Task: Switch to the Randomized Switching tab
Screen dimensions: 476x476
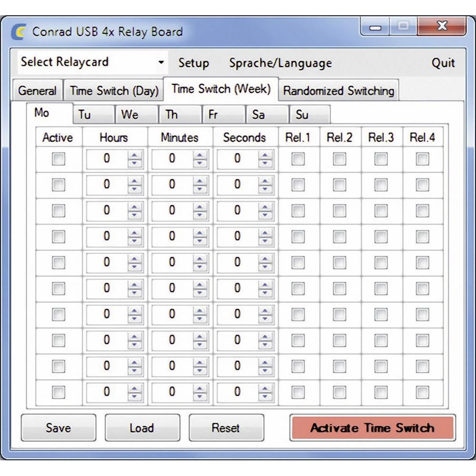Action: pyautogui.click(x=338, y=91)
